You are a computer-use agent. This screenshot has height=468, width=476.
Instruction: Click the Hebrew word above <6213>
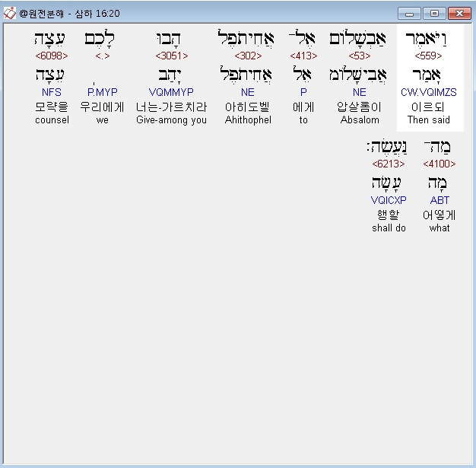point(387,147)
